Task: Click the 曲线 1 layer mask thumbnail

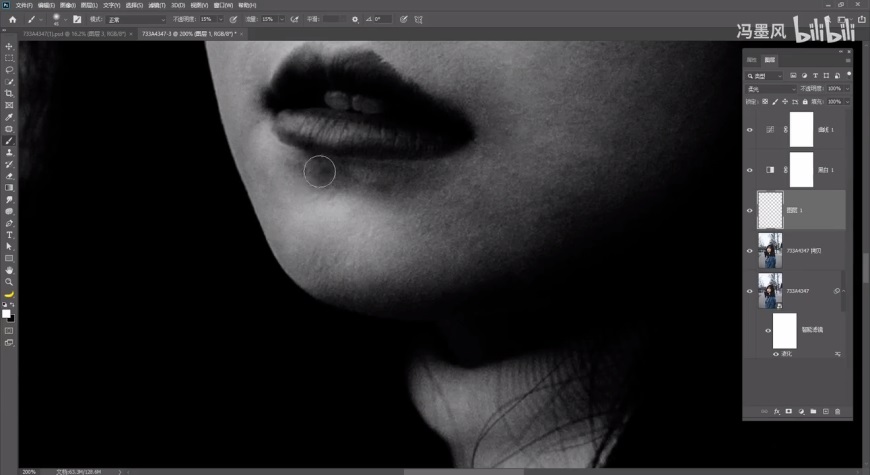Action: pyautogui.click(x=802, y=129)
